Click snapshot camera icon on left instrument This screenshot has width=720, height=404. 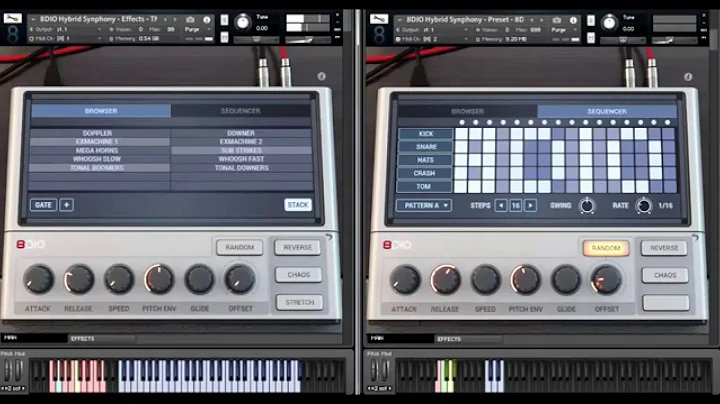point(190,19)
